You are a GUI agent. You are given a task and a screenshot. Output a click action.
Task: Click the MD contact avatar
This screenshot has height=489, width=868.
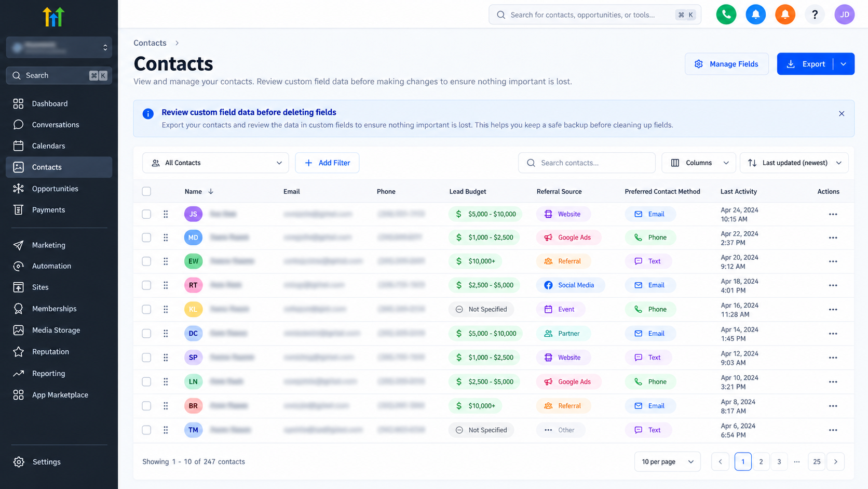coord(193,237)
